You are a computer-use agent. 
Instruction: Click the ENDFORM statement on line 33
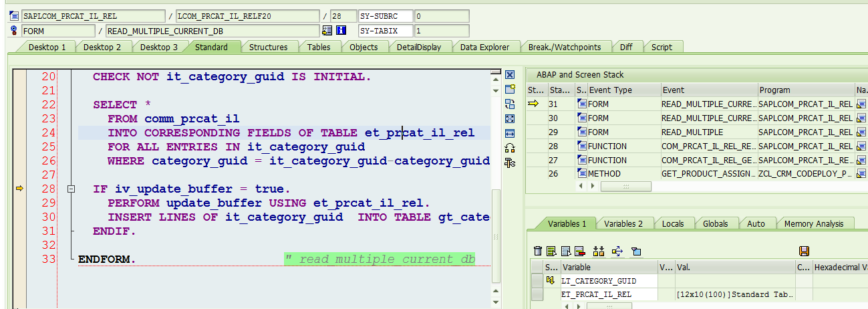tap(107, 259)
